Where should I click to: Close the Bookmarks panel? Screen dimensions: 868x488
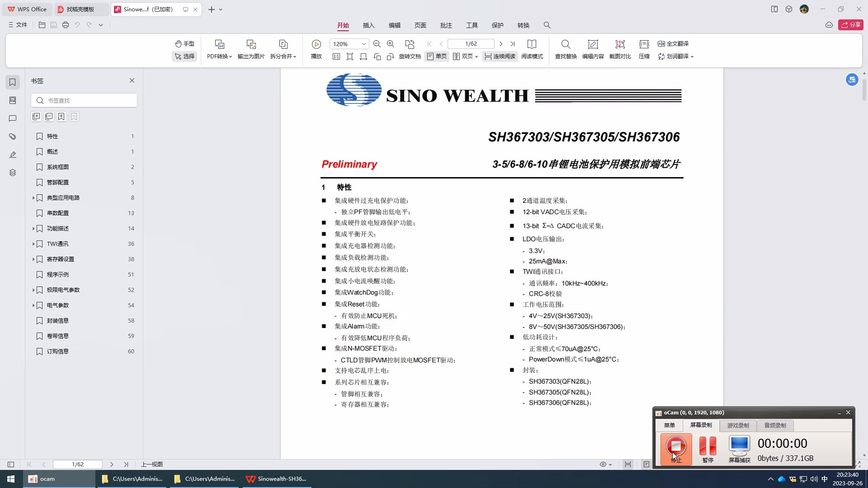tap(132, 80)
